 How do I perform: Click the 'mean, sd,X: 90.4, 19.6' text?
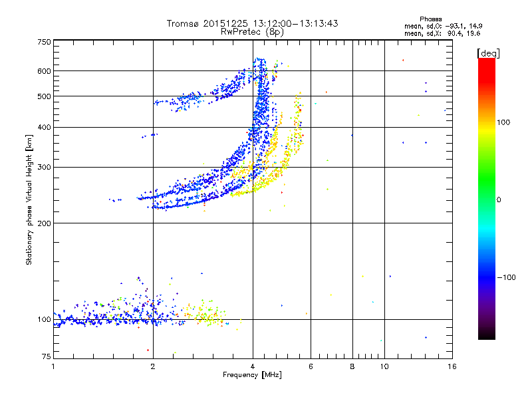442,33
